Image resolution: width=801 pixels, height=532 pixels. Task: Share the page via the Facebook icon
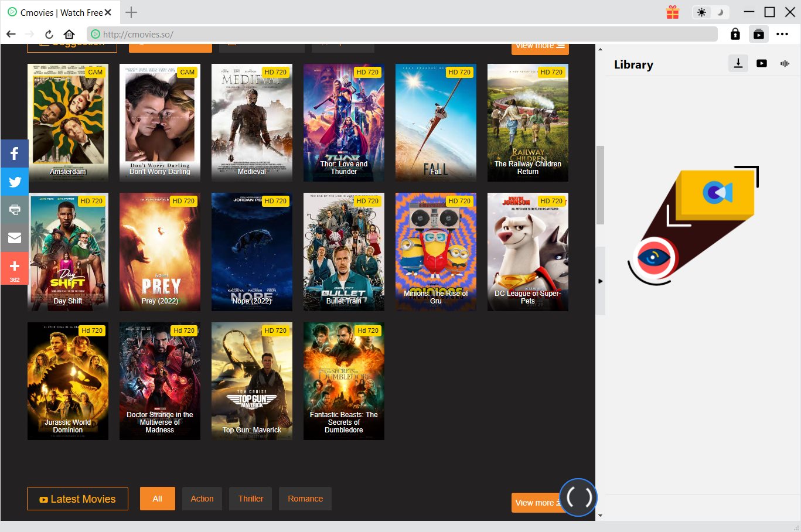click(14, 154)
